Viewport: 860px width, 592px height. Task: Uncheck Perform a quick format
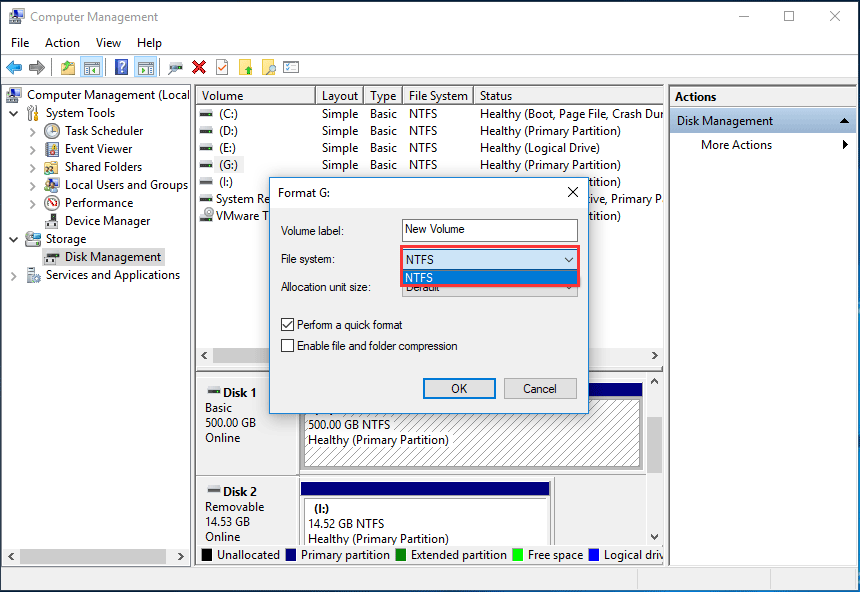[287, 325]
